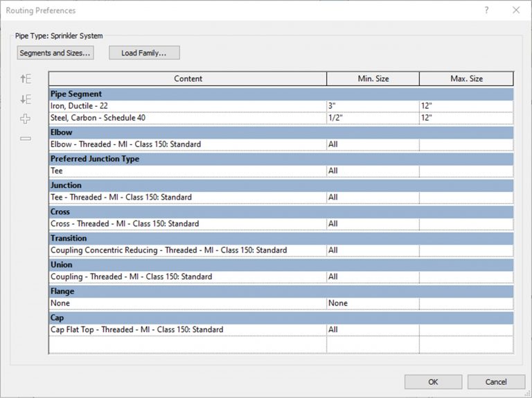The width and height of the screenshot is (532, 398).
Task: Click the Add Row plus icon
Action: coord(26,119)
